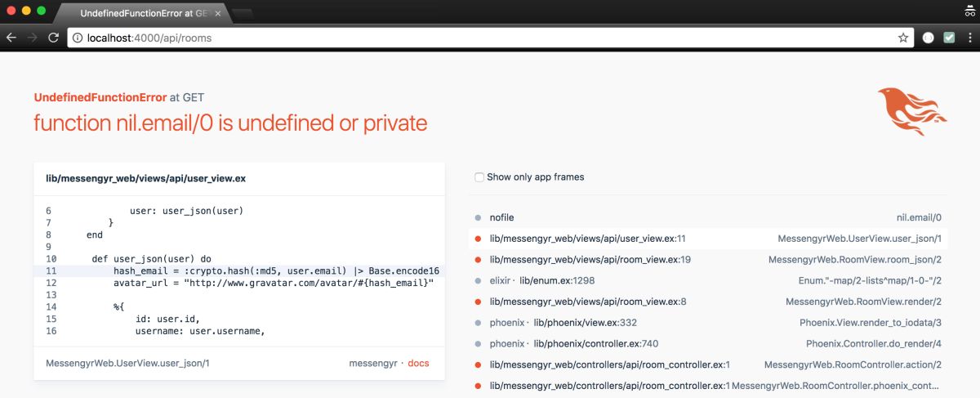Image resolution: width=980 pixels, height=398 pixels.
Task: Open a new tab next to the current tab
Action: pos(243,15)
